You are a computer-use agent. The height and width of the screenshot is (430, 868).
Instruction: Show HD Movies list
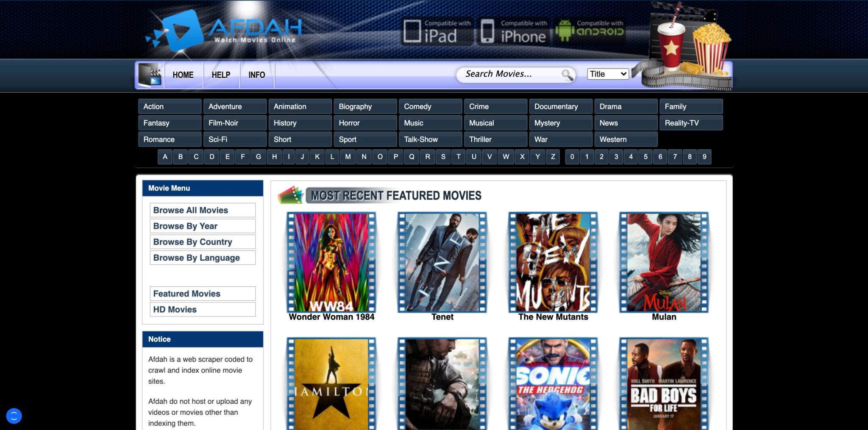pos(202,309)
